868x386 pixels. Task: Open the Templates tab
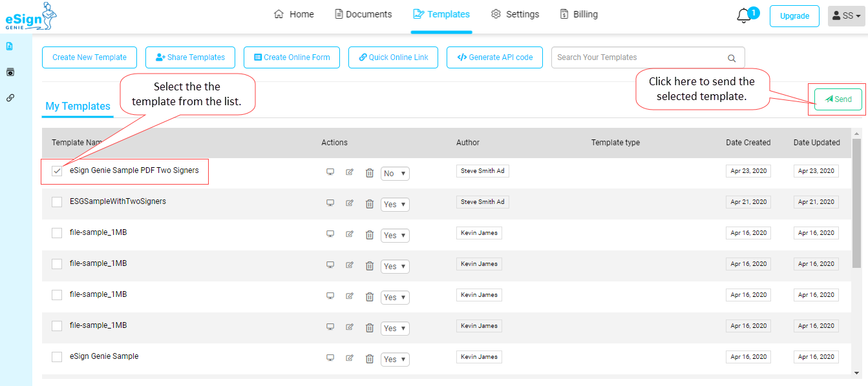tap(441, 14)
